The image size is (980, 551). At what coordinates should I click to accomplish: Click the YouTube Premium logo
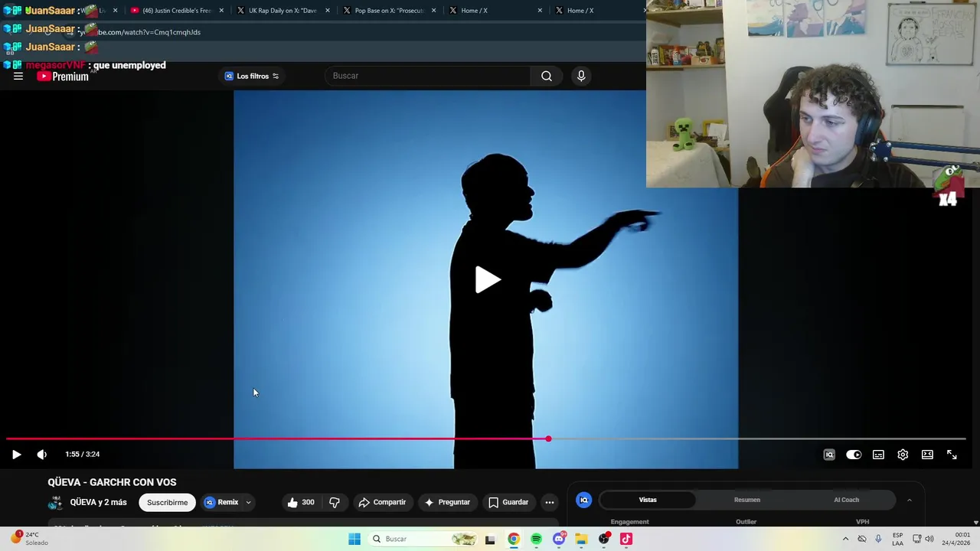click(x=63, y=76)
